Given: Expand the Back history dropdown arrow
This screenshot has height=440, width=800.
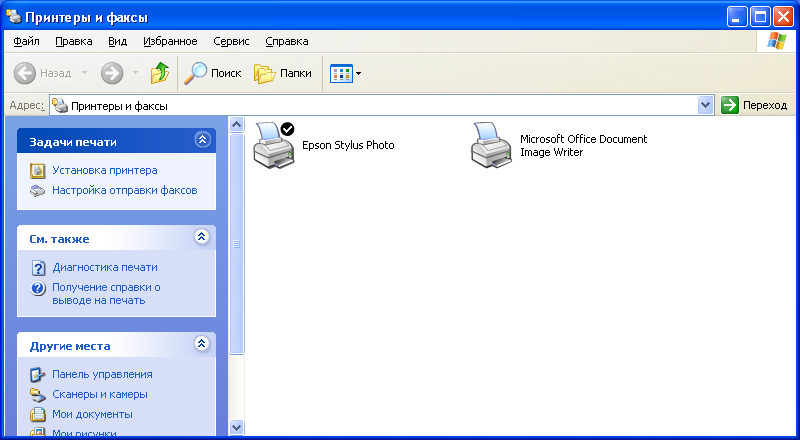Looking at the screenshot, I should coord(84,73).
